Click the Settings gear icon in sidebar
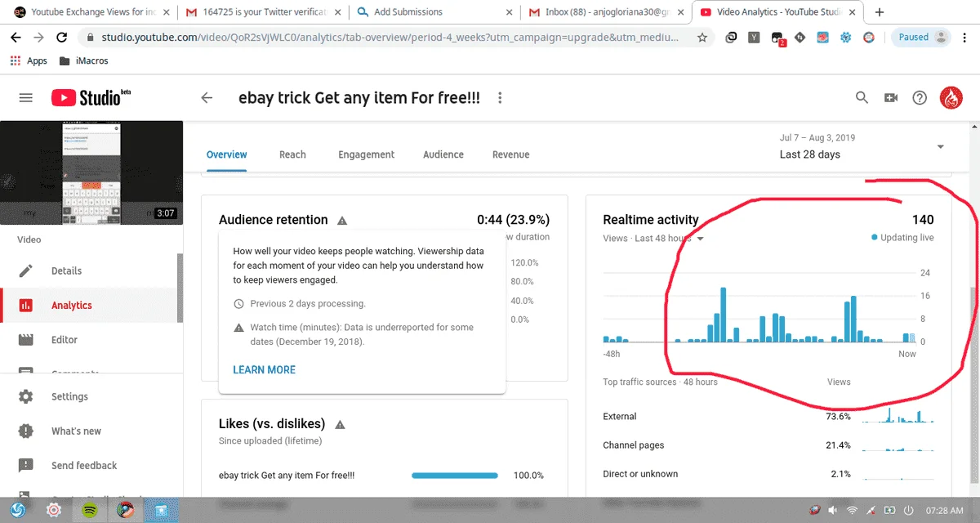The image size is (980, 523). tap(26, 396)
